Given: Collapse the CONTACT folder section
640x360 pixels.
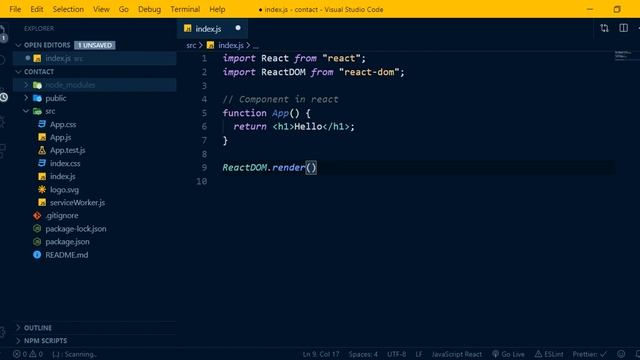Looking at the screenshot, I should pyautogui.click(x=18, y=72).
